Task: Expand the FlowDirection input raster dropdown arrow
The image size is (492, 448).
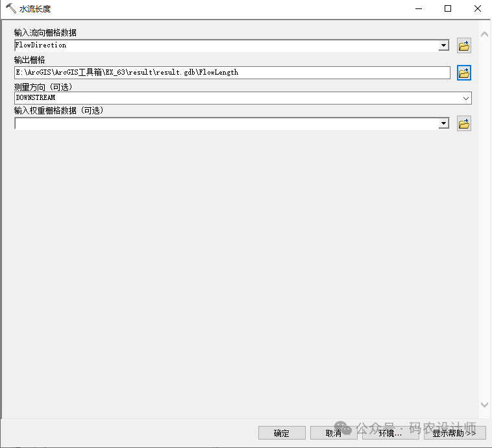Action: coord(444,45)
